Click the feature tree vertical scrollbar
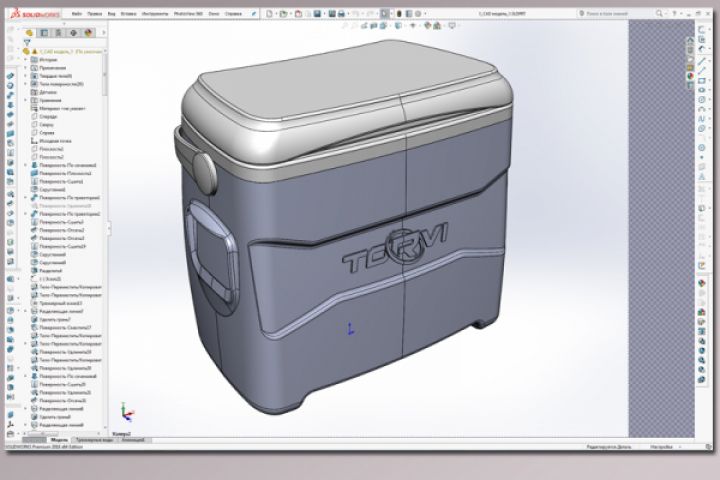 point(105,76)
